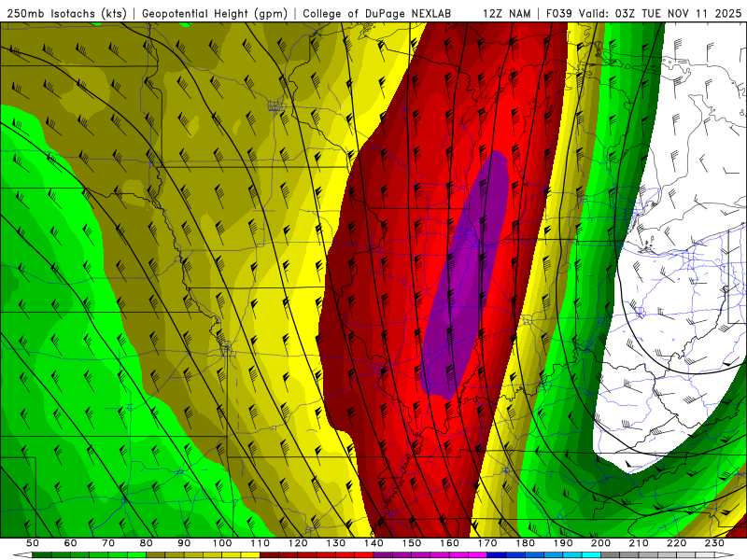Click the darkest green segment starting the color bar
The height and width of the screenshot is (560, 747).
coord(42,555)
